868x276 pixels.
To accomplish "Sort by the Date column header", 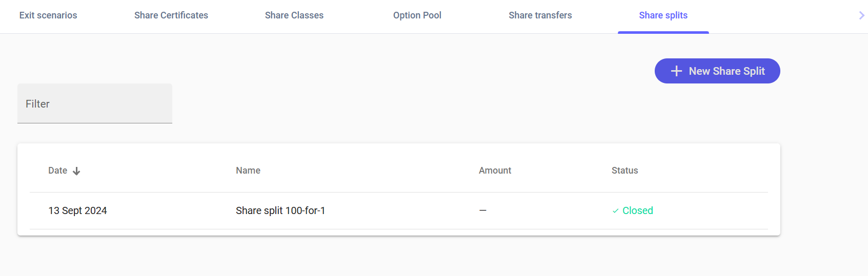I will coord(58,171).
